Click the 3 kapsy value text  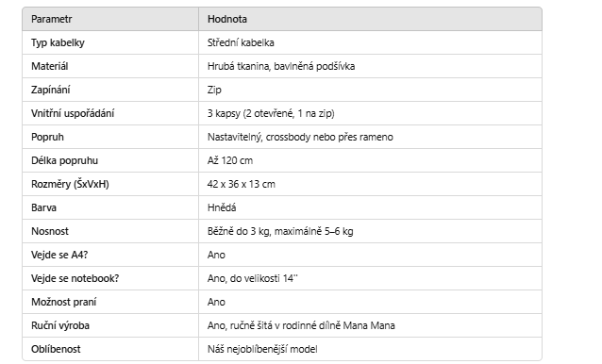(x=271, y=113)
